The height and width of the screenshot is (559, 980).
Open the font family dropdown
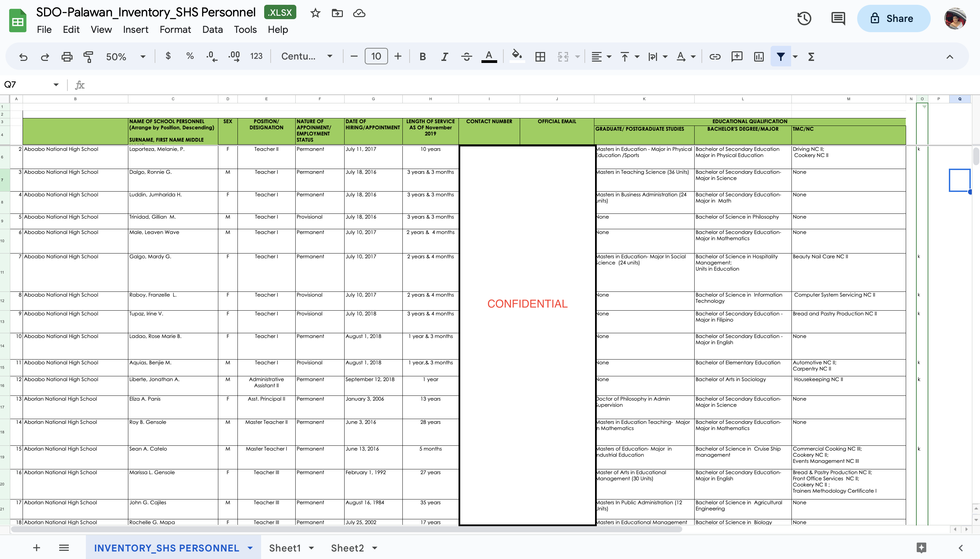click(307, 57)
